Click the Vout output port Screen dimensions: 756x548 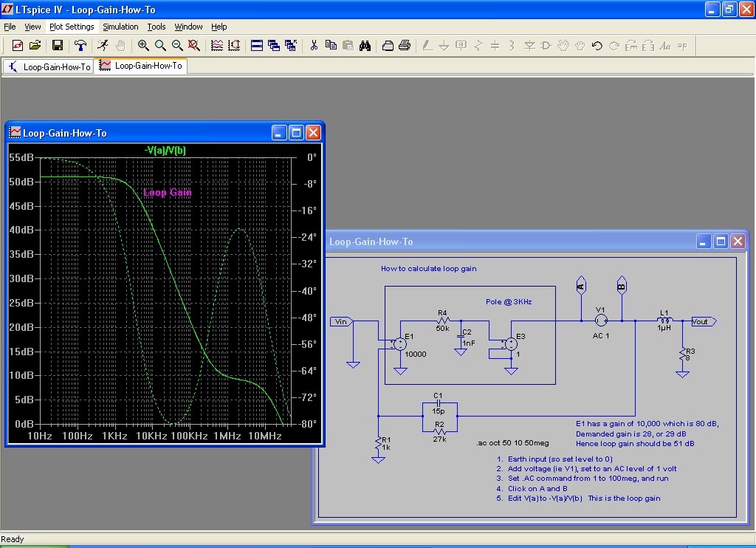click(x=704, y=322)
